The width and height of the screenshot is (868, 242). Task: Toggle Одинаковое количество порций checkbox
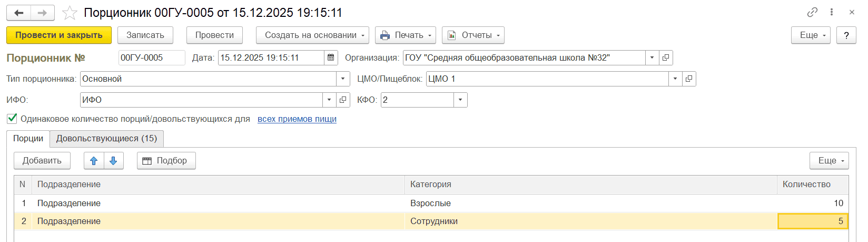(x=12, y=119)
